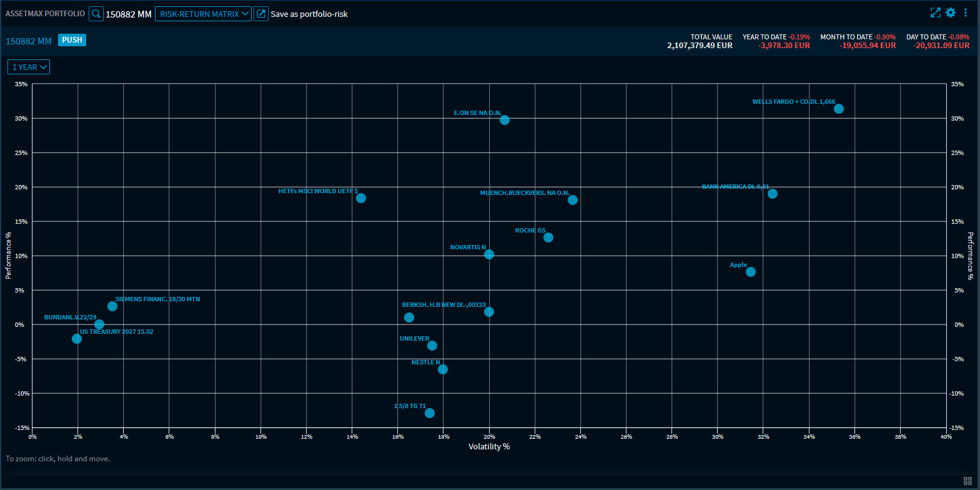This screenshot has width=980, height=490.
Task: Click the Day to Date value
Action: (941, 45)
